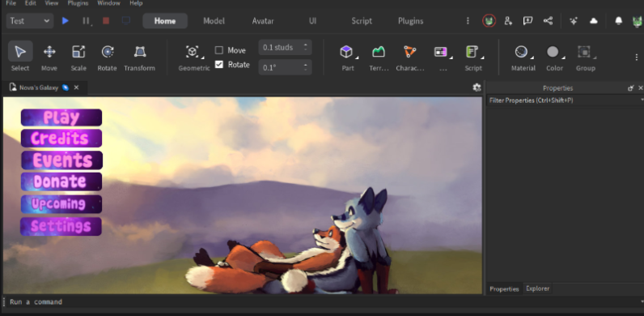Open the red-circled avatar icon
This screenshot has width=644, height=316.
[x=489, y=20]
